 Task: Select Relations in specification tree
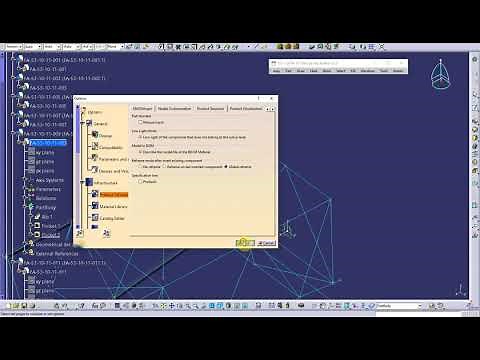(x=46, y=198)
